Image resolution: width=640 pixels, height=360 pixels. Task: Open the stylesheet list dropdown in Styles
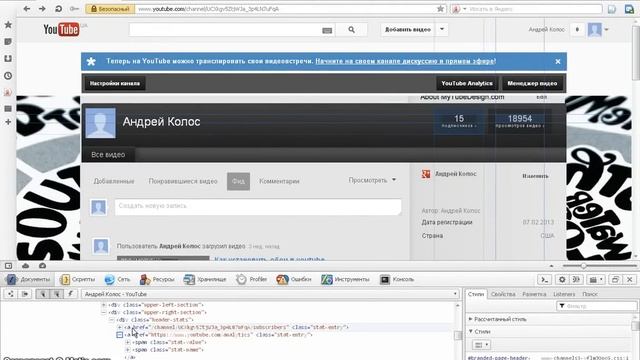(x=481, y=345)
